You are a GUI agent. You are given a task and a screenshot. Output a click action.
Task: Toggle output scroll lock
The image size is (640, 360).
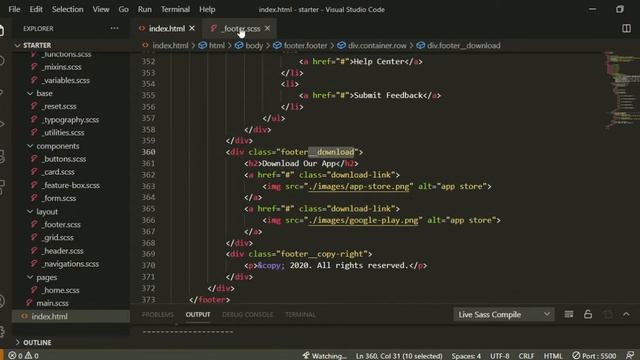point(588,314)
